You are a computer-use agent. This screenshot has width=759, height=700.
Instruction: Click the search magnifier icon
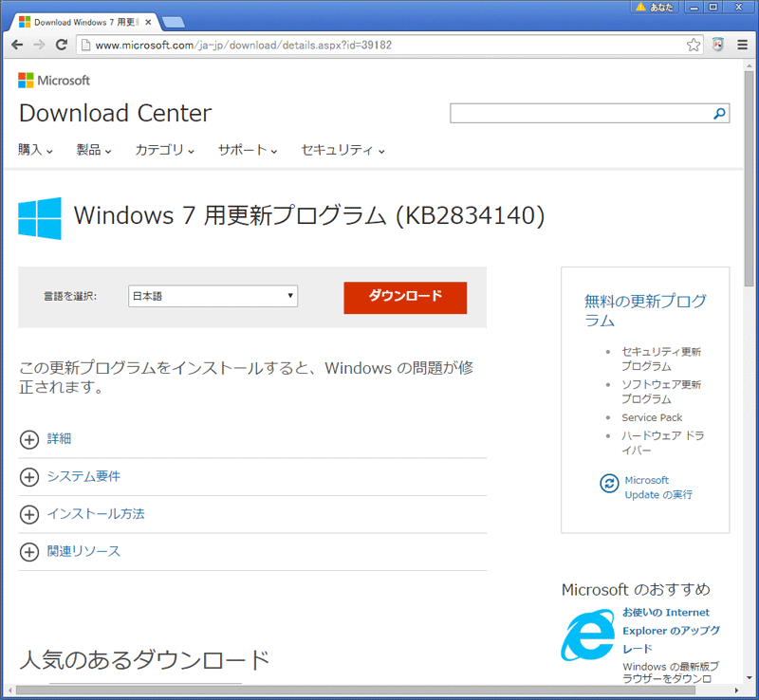719,113
